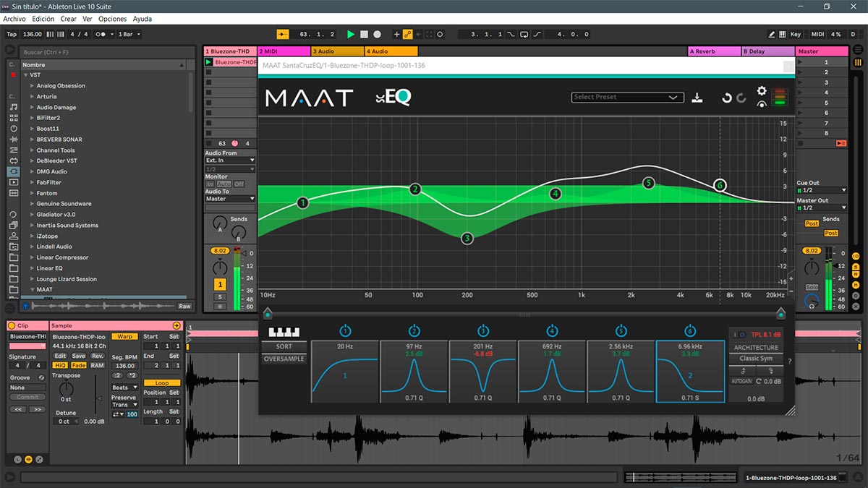The height and width of the screenshot is (488, 868).
Task: Click the MAAT EQ traffic-light meter indicator
Action: point(780,97)
